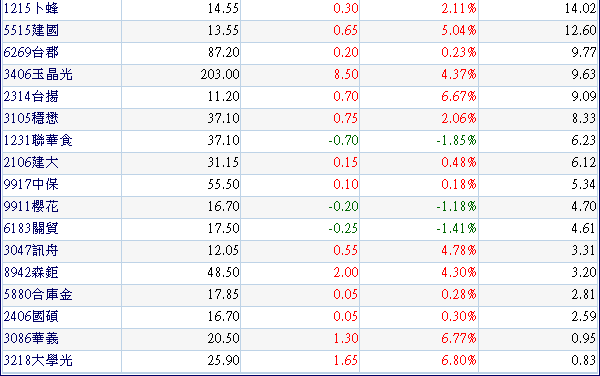Select price 14.55 of 卜蜂
The image size is (600, 376).
(224, 8)
